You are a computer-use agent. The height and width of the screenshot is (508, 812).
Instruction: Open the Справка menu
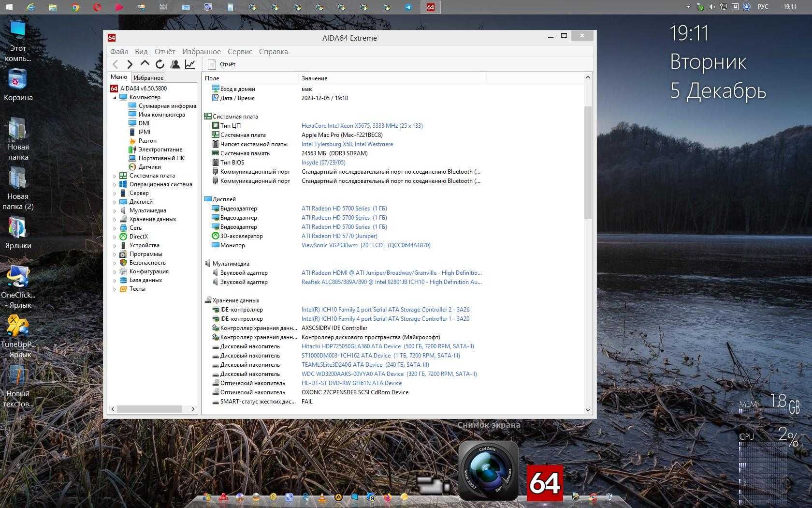pos(274,51)
